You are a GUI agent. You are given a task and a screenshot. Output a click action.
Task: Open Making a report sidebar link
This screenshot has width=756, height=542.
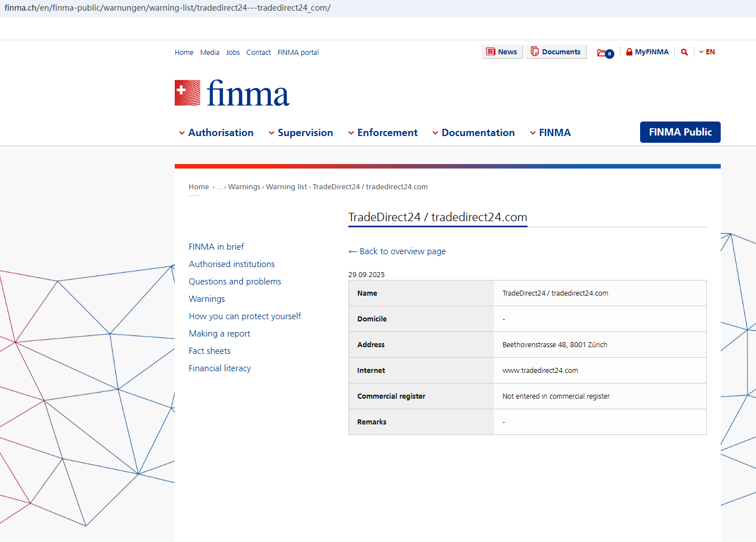click(x=220, y=334)
